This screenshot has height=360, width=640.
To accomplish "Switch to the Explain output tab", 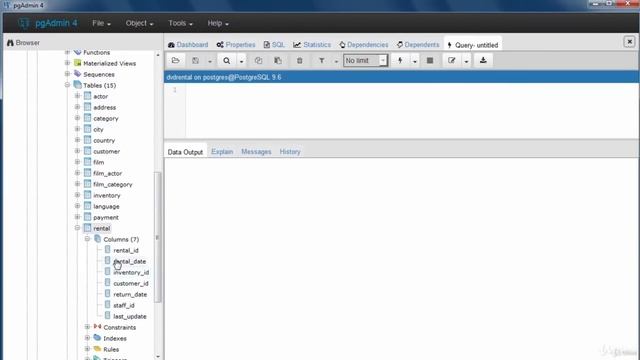I will click(222, 151).
